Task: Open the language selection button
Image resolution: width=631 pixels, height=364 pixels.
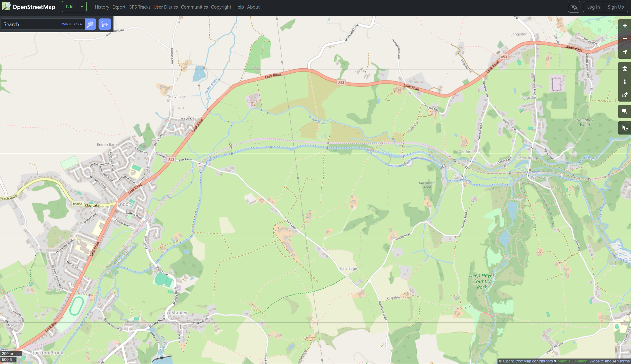Action: [x=574, y=7]
